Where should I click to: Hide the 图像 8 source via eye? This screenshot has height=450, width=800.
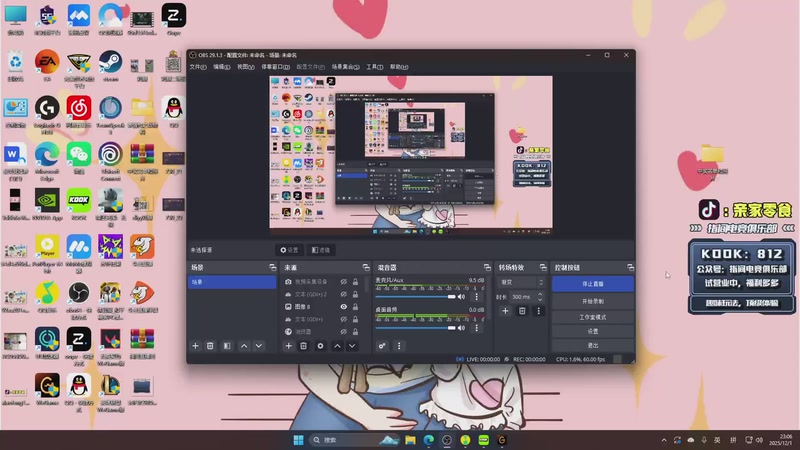[344, 307]
